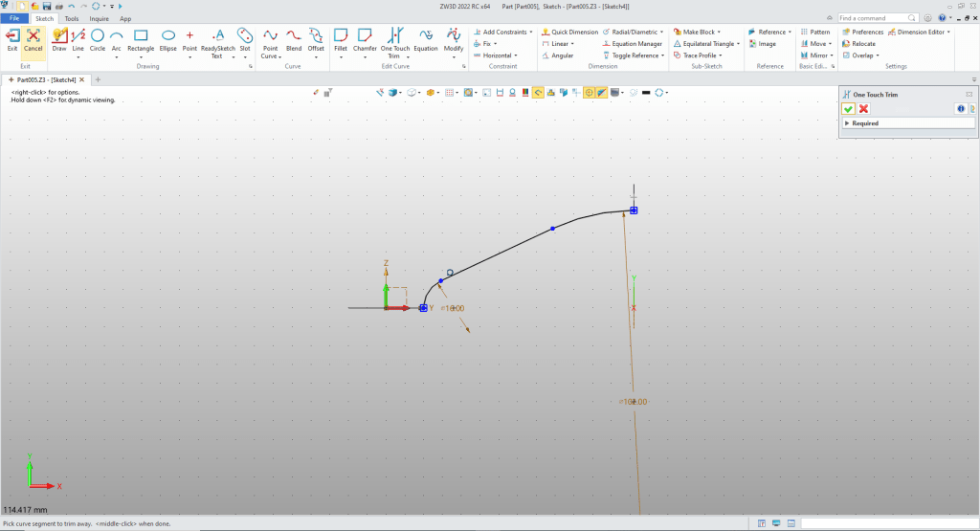Screen dimensions: 980x531
Task: Open the Inquire ribbon tab
Action: point(99,18)
